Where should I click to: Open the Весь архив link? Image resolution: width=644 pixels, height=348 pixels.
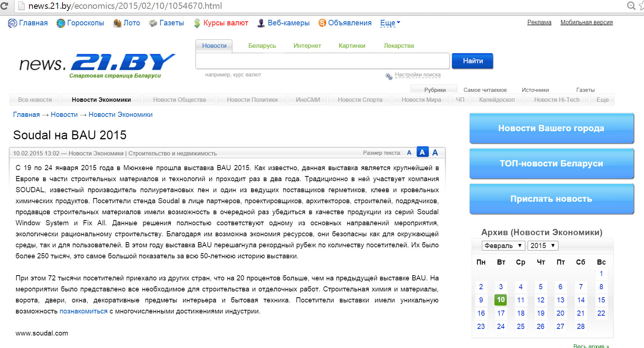(x=591, y=346)
